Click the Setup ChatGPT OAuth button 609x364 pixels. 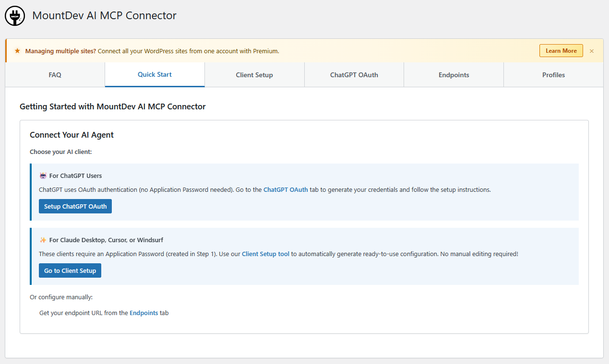pyautogui.click(x=75, y=206)
